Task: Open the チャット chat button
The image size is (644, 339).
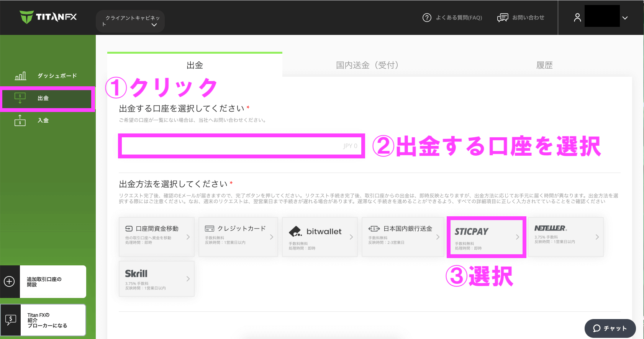Action: click(610, 328)
